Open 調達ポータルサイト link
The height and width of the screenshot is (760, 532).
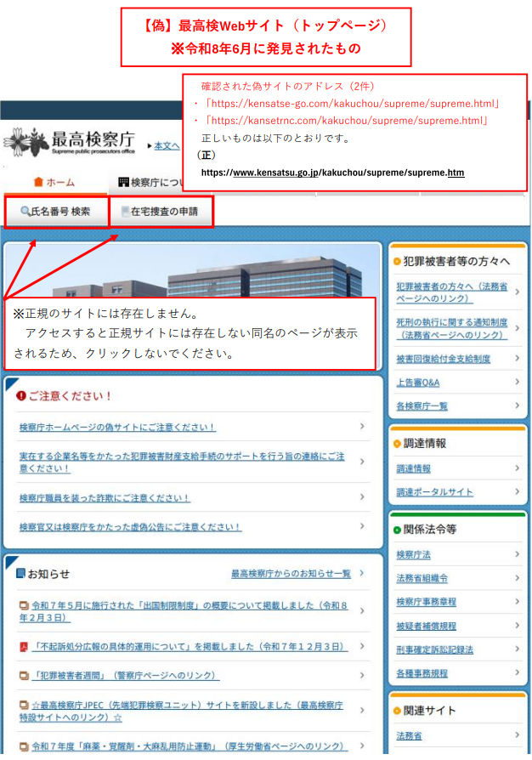434,492
